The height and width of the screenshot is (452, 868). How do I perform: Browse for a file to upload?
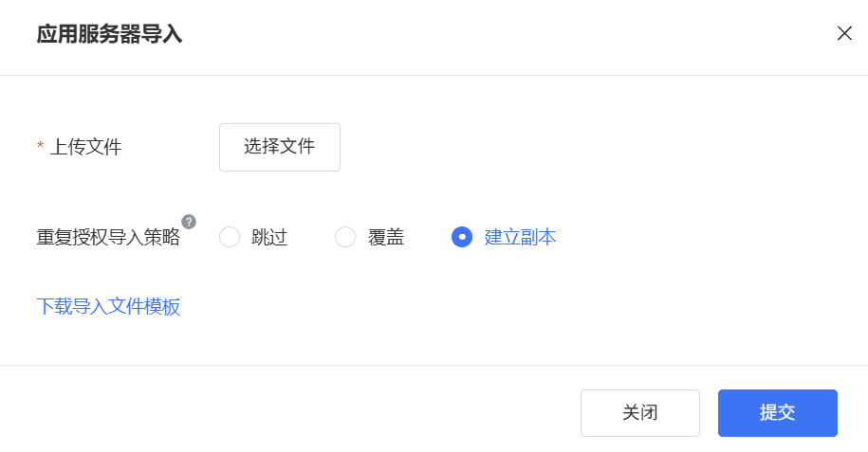pyautogui.click(x=280, y=147)
